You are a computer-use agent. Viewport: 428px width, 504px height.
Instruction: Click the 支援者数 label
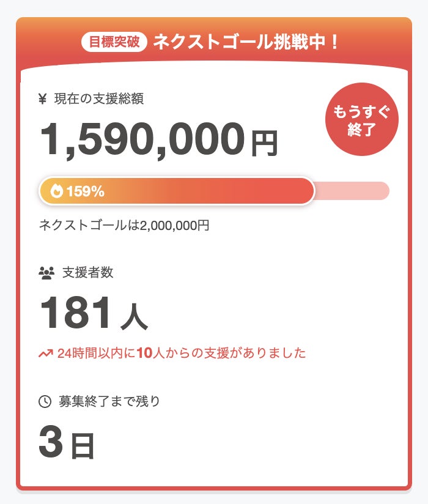tap(88, 273)
